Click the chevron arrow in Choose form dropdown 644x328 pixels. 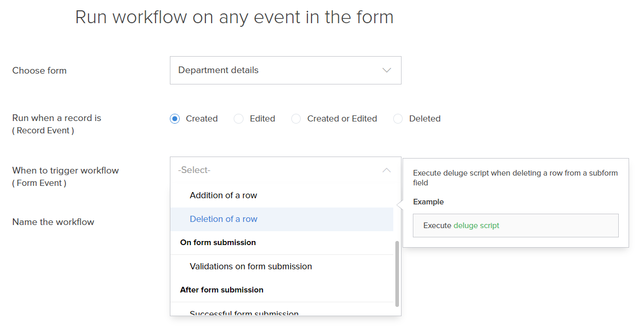click(x=387, y=71)
